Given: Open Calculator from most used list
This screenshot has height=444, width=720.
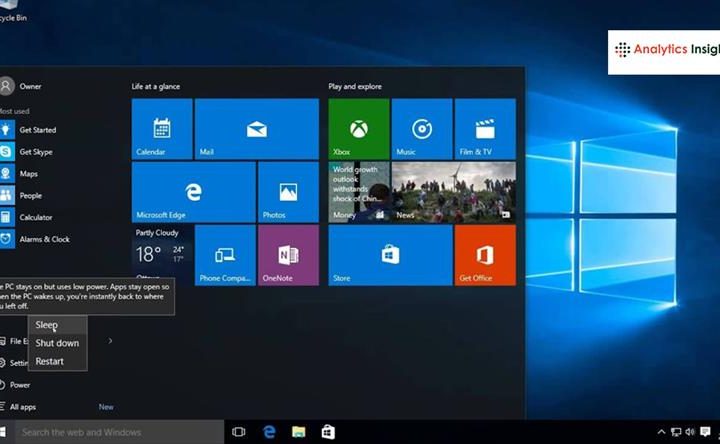Looking at the screenshot, I should (x=35, y=217).
